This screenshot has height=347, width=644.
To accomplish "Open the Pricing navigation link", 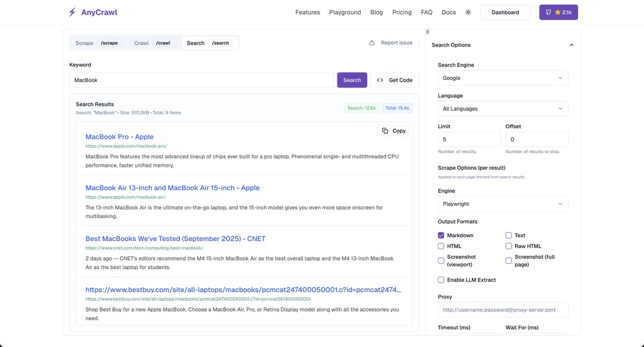I will (x=402, y=12).
